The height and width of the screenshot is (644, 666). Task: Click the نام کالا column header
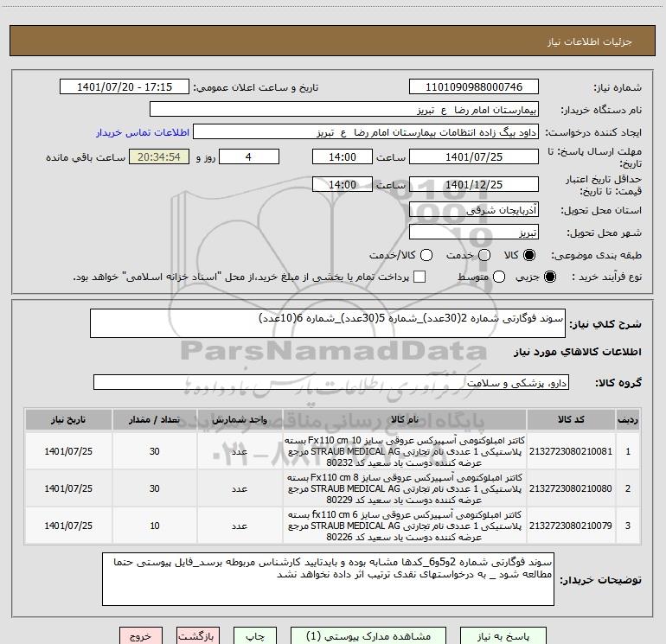(405, 420)
